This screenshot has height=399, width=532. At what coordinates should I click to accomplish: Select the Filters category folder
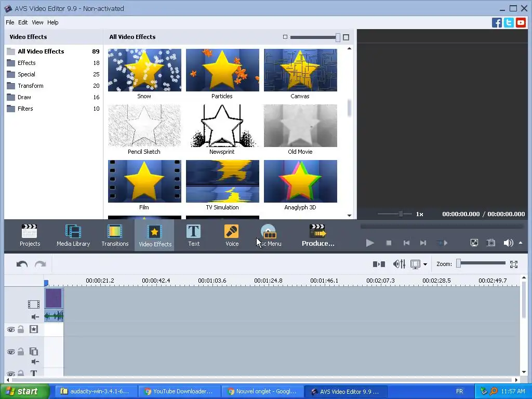pos(54,109)
